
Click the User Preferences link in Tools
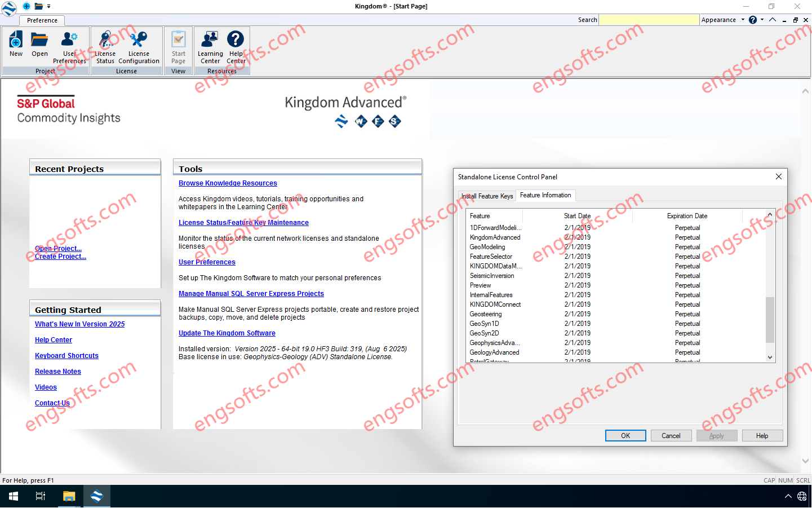[x=207, y=262]
